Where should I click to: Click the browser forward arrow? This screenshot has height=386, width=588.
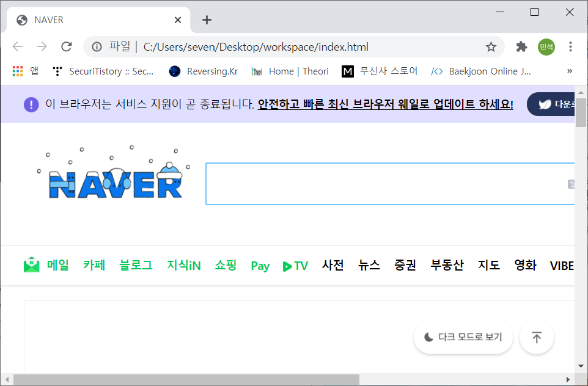pyautogui.click(x=42, y=47)
